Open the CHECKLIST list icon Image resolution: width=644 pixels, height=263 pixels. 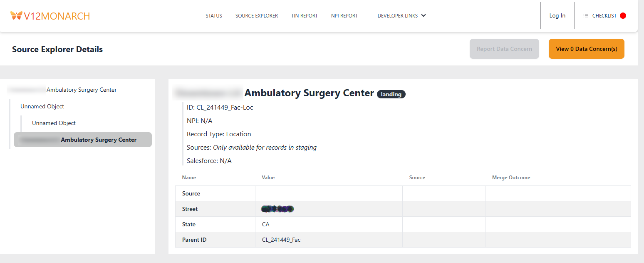pos(585,15)
